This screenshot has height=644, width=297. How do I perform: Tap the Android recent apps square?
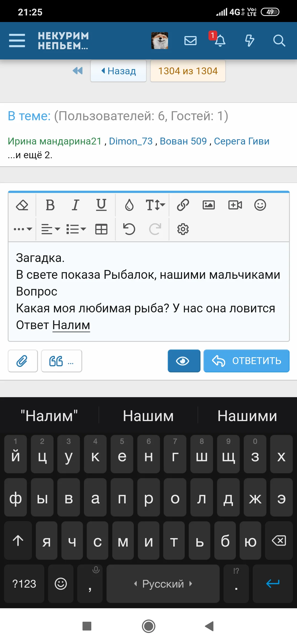click(x=87, y=626)
